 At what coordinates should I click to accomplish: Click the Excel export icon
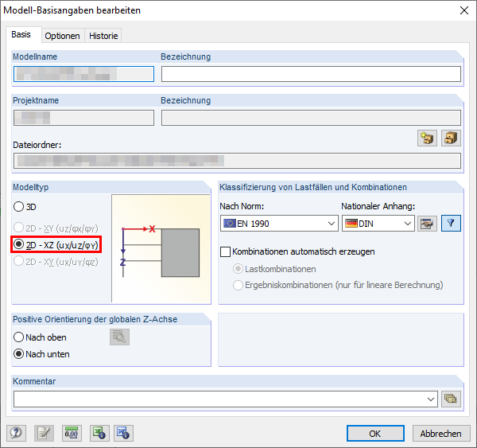(x=99, y=433)
